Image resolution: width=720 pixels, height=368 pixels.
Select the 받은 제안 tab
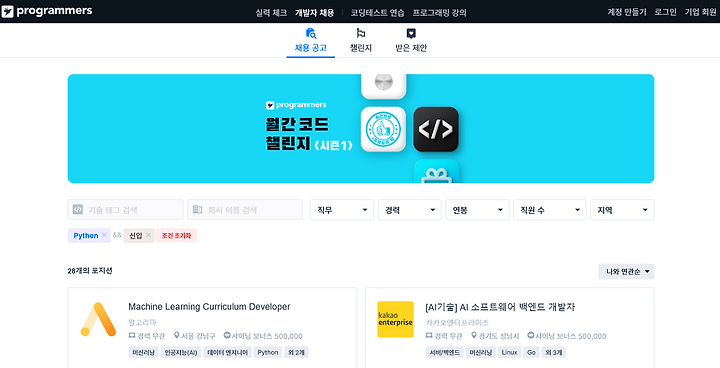pyautogui.click(x=411, y=40)
